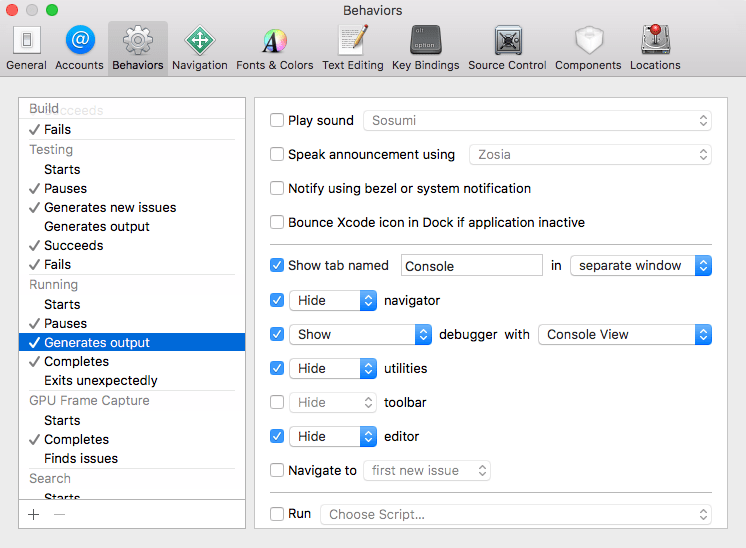Click the plus button to add behavior
Image resolution: width=746 pixels, height=548 pixels.
click(x=34, y=514)
